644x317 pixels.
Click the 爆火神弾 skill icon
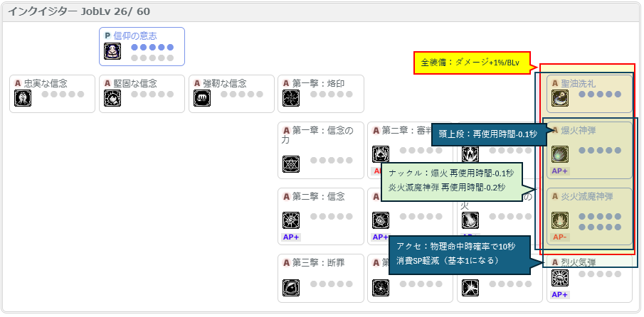560,154
